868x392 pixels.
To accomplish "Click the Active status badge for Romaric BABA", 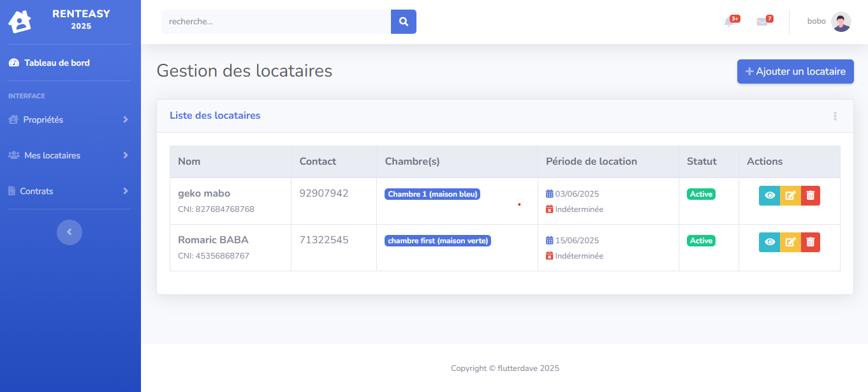I will (x=701, y=241).
